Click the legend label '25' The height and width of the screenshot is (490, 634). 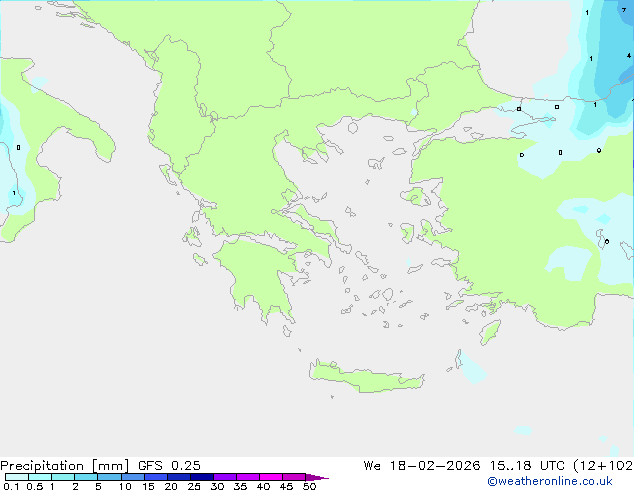point(194,486)
